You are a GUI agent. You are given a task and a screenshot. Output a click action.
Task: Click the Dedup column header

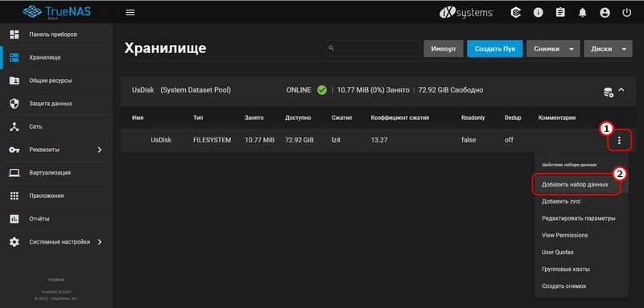[513, 117]
